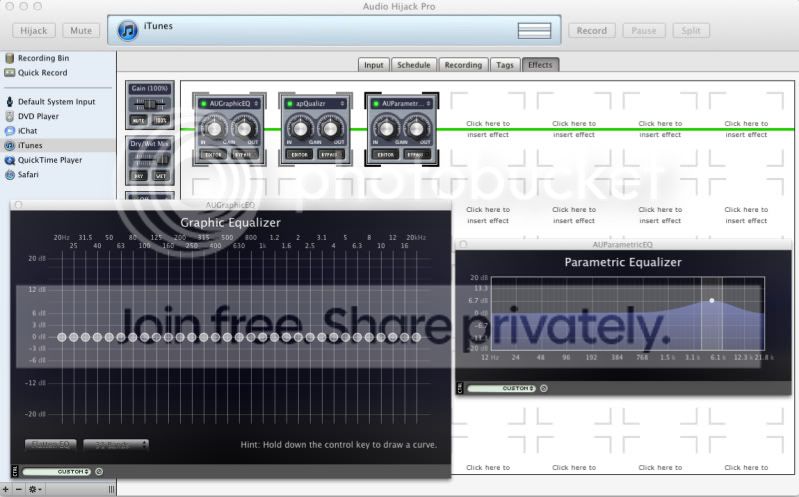Toggle the AUParametricEQ green power light
Image resolution: width=799 pixels, height=497 pixels.
click(x=376, y=103)
